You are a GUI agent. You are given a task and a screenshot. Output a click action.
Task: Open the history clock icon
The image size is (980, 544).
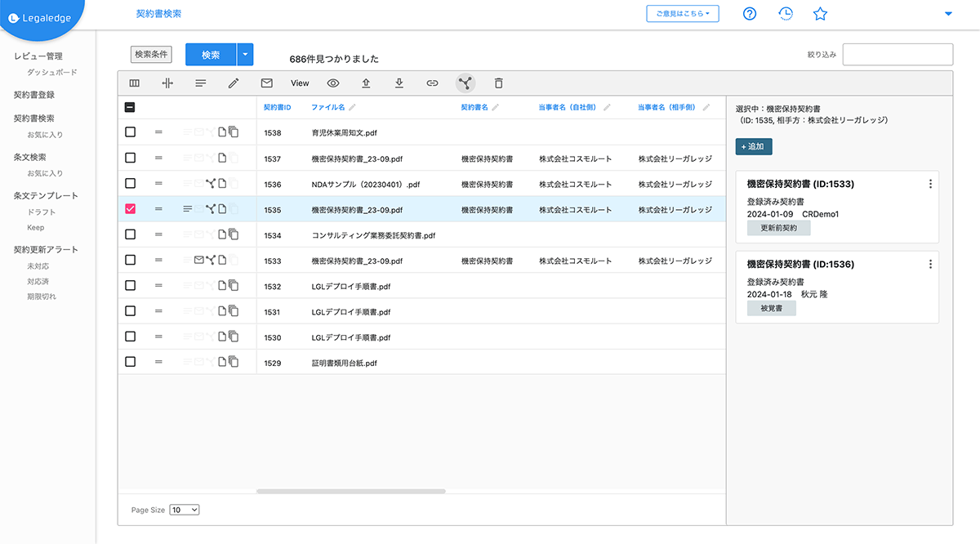tap(785, 13)
